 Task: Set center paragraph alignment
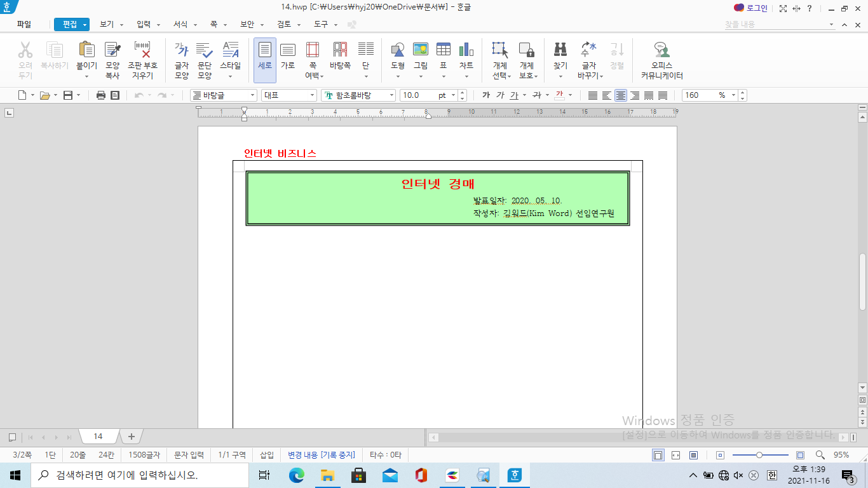[621, 95]
